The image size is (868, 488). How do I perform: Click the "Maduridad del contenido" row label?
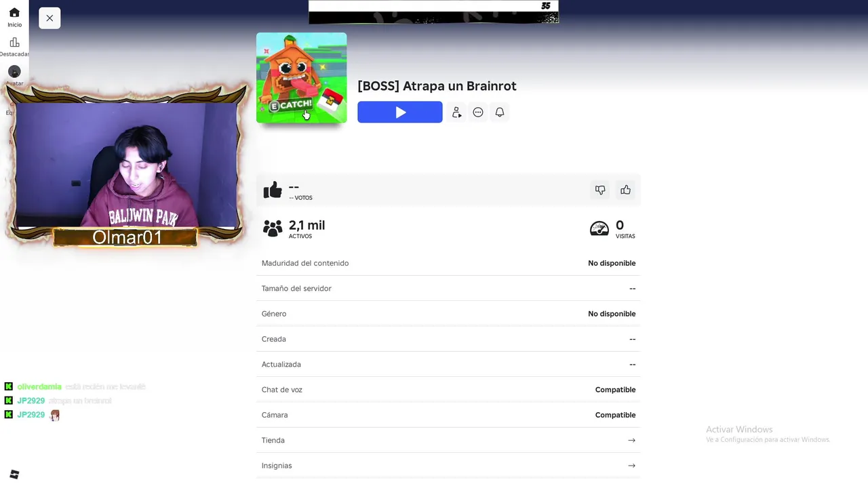click(x=305, y=263)
